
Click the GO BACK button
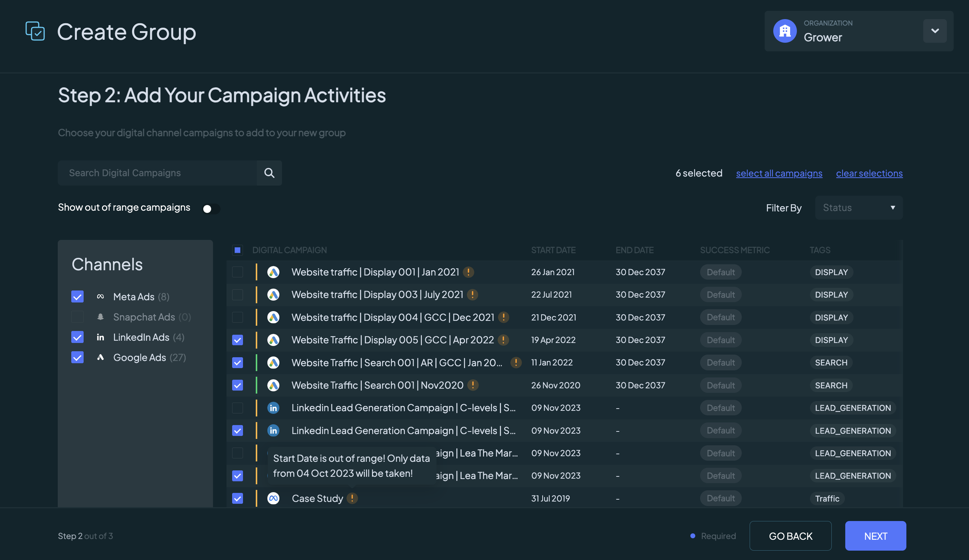pos(790,536)
